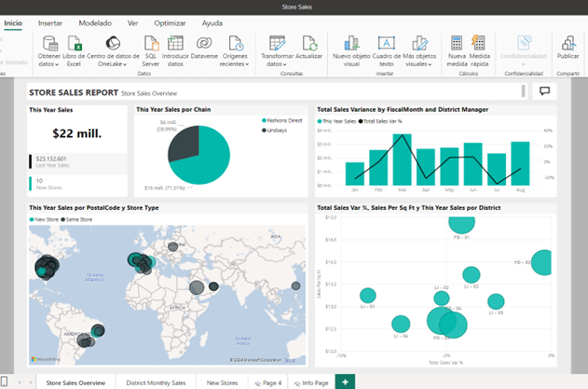The width and height of the screenshot is (588, 389).
Task: Select hidden Page 4 tab
Action: 267,382
